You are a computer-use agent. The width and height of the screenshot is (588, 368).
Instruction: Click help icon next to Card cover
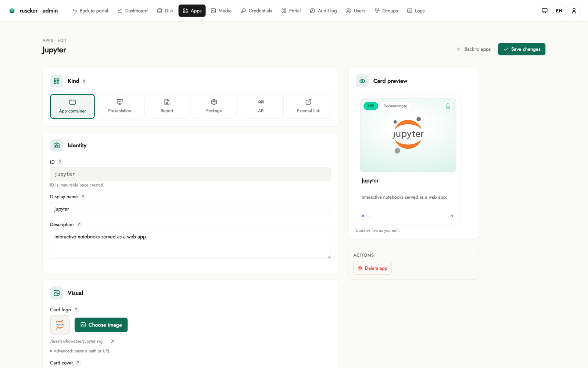pyautogui.click(x=78, y=363)
